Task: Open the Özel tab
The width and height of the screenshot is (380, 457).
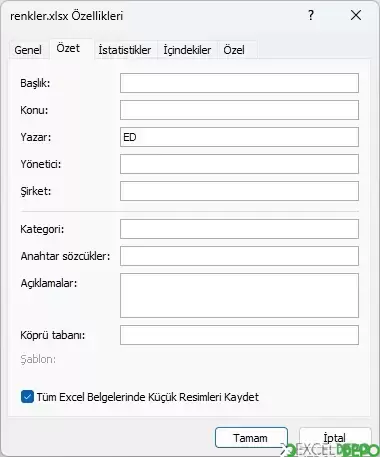Action: tap(234, 50)
